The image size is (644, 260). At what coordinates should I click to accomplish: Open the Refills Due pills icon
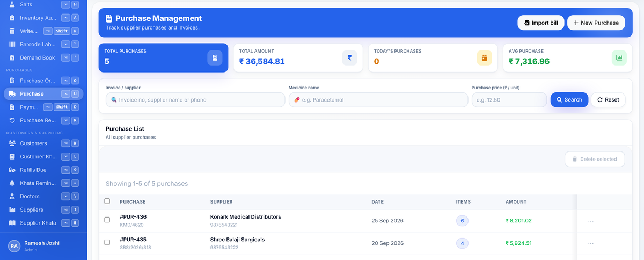tap(12, 170)
